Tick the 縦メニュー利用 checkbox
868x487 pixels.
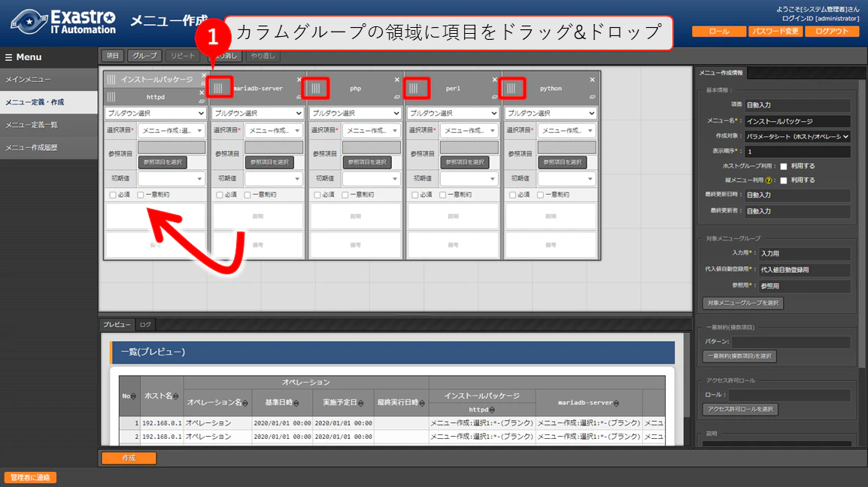pos(784,180)
